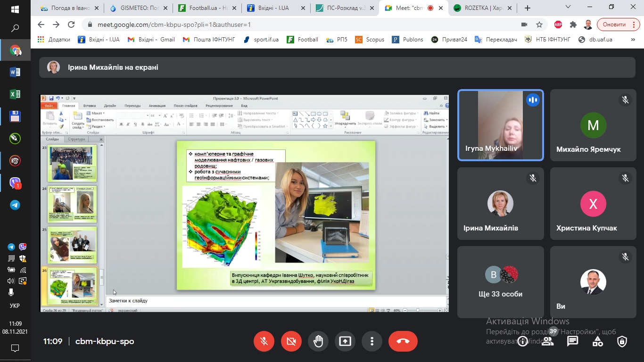Open Windows Start menu

[x=15, y=9]
